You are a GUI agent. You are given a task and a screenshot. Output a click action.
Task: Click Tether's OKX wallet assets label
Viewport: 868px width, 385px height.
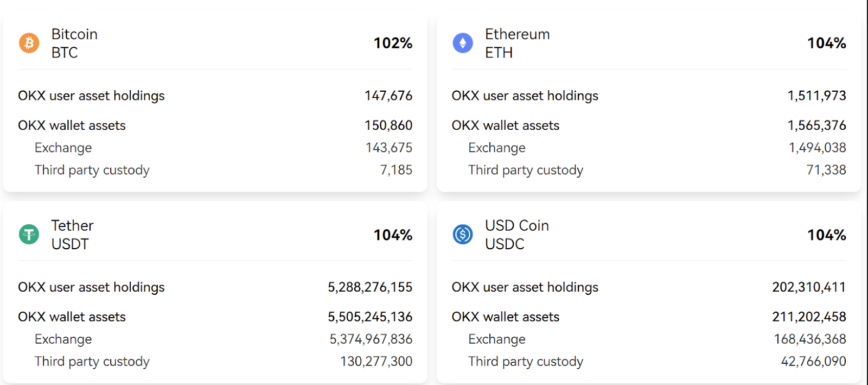click(72, 317)
